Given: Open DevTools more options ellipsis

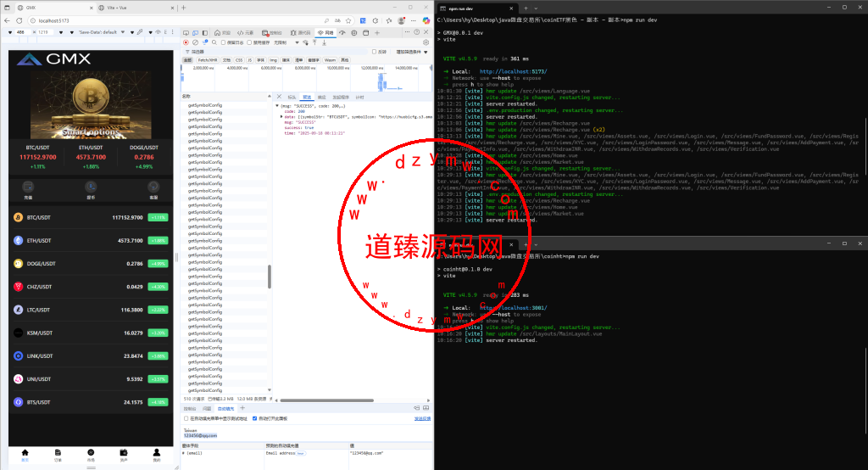Looking at the screenshot, I should click(407, 32).
